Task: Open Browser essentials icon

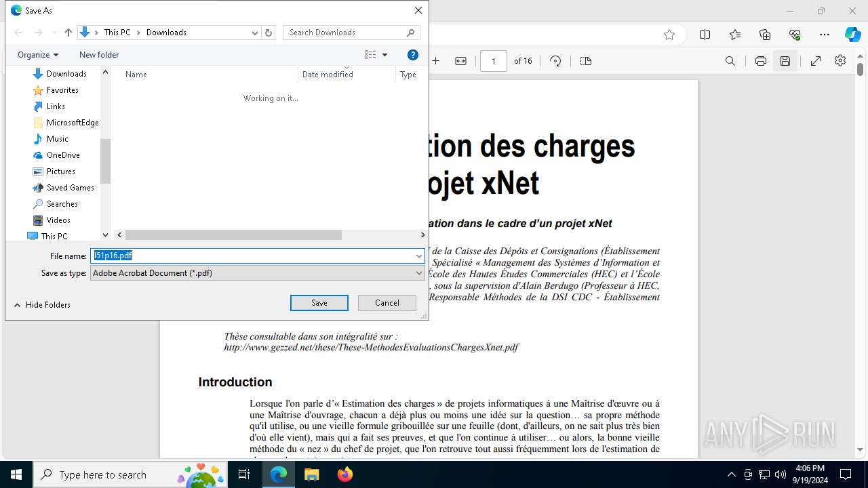Action: (795, 35)
